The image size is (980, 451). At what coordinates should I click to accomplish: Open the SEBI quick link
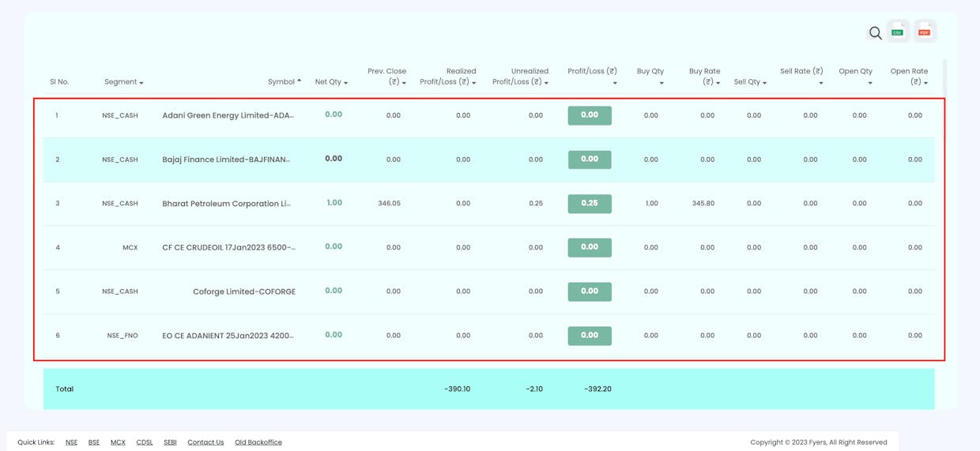click(170, 442)
